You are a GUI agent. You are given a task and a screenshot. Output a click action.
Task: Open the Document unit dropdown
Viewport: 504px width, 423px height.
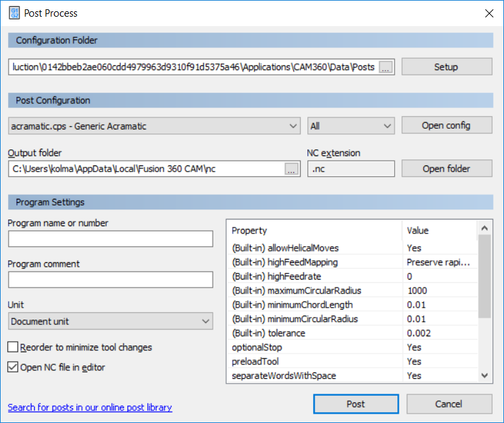pyautogui.click(x=111, y=322)
